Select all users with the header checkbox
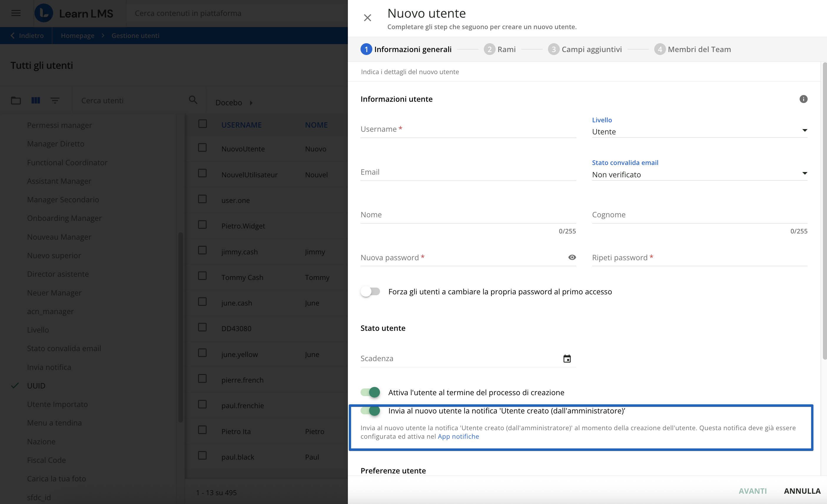 pos(203,124)
